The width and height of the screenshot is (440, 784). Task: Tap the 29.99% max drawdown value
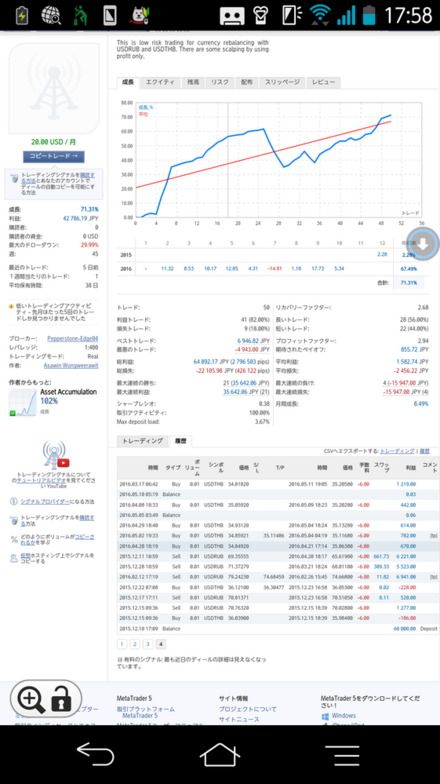coord(90,245)
